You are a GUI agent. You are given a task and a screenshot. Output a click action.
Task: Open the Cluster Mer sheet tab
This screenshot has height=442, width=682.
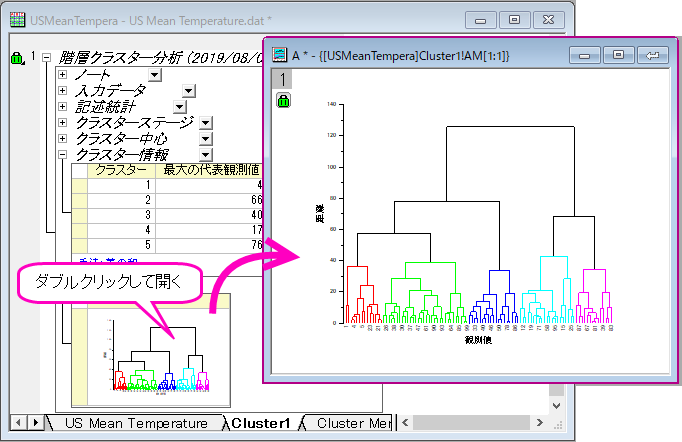point(353,423)
